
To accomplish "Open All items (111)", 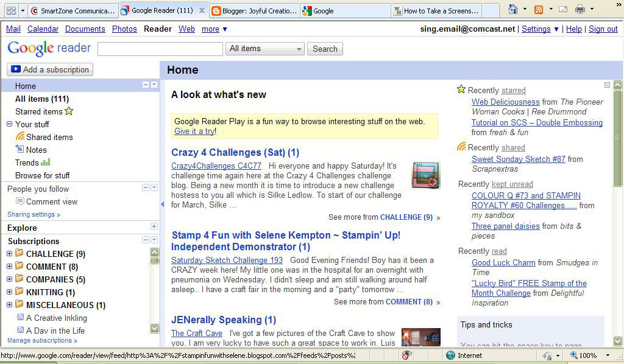I will [x=42, y=99].
